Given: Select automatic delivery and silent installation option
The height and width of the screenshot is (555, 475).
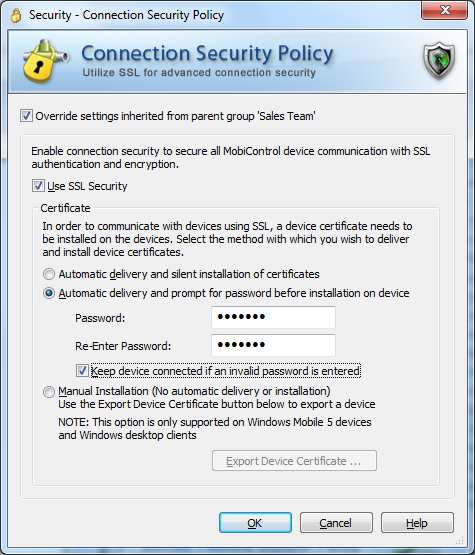Looking at the screenshot, I should point(49,274).
